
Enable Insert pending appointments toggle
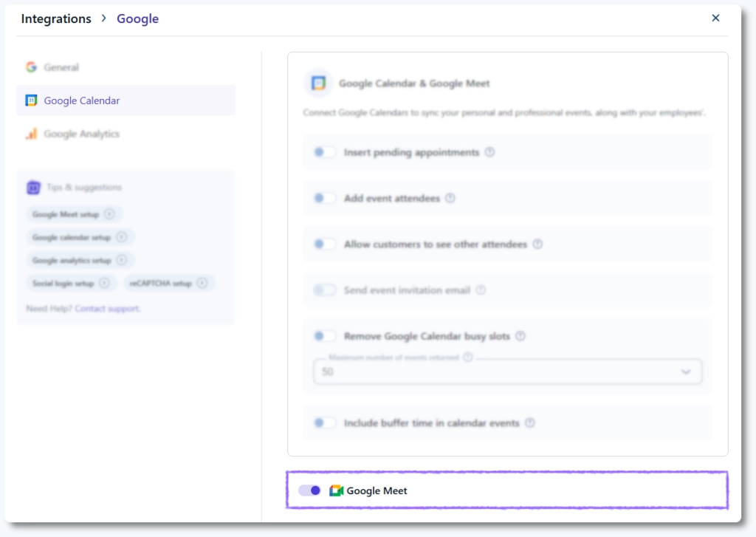tap(325, 152)
